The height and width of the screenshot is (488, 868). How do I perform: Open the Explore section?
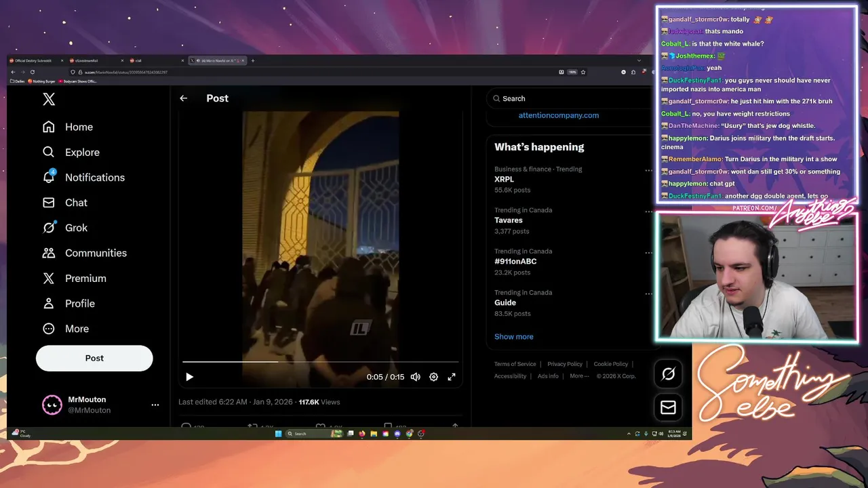(x=71, y=152)
